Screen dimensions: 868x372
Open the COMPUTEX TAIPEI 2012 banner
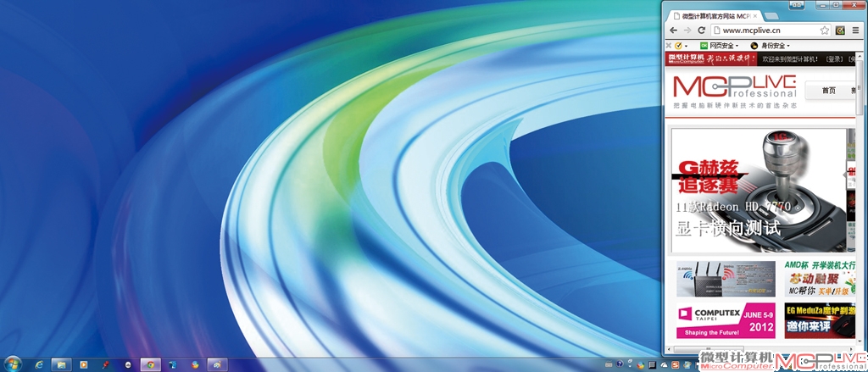(x=726, y=320)
